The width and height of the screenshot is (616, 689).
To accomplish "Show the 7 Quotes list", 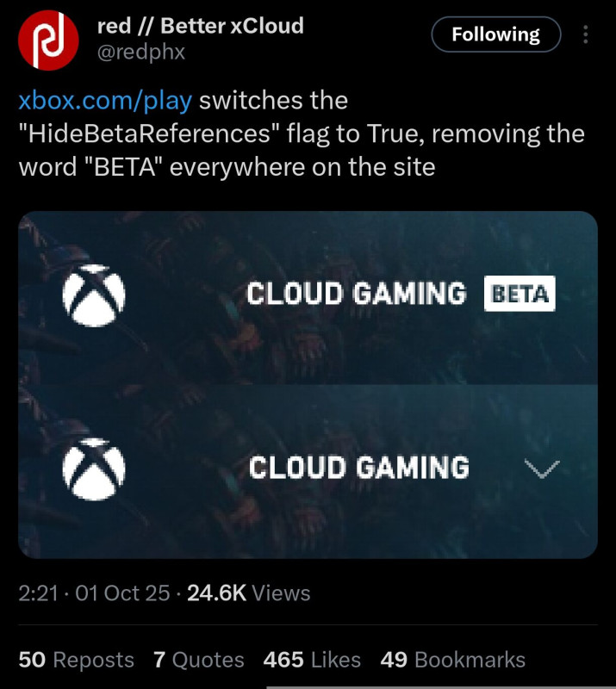I will click(198, 660).
